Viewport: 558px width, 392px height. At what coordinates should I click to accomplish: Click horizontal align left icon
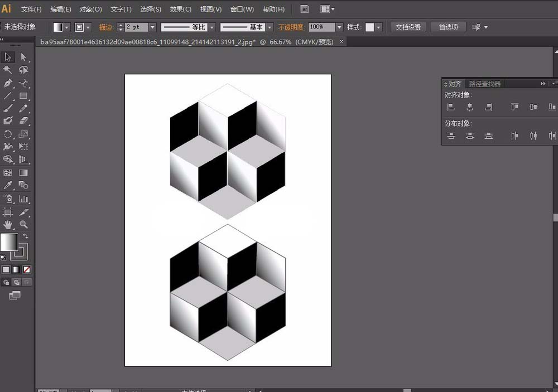click(x=451, y=107)
